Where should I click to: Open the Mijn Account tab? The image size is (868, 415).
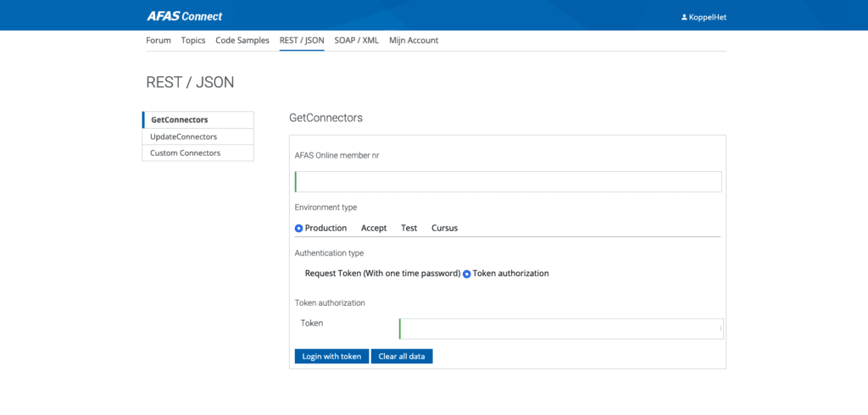414,41
